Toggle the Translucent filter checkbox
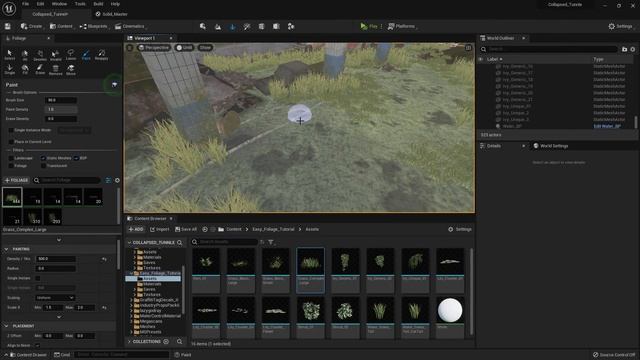The height and width of the screenshot is (360, 640). (x=43, y=166)
